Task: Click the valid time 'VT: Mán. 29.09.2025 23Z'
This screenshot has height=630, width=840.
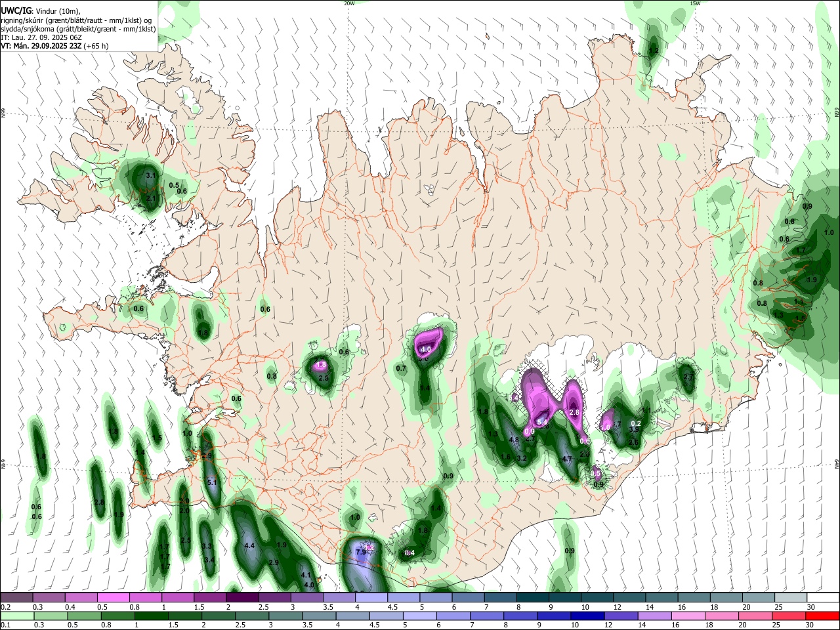Action: [x=41, y=47]
